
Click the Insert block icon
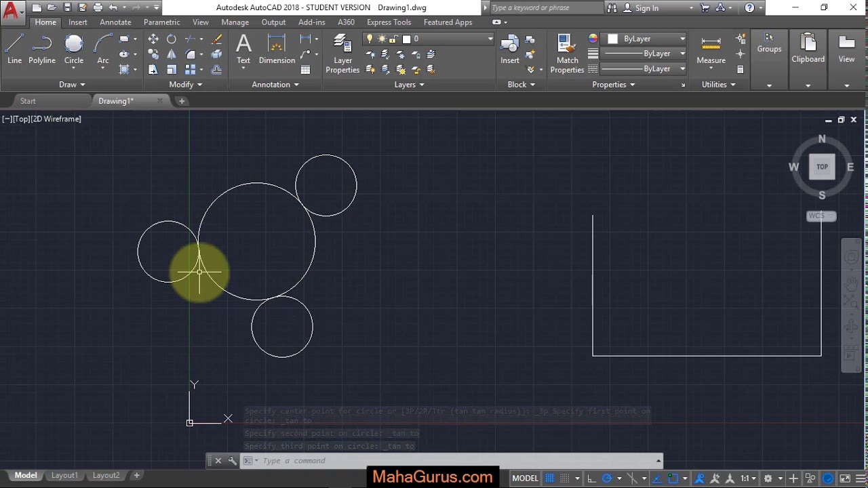510,49
